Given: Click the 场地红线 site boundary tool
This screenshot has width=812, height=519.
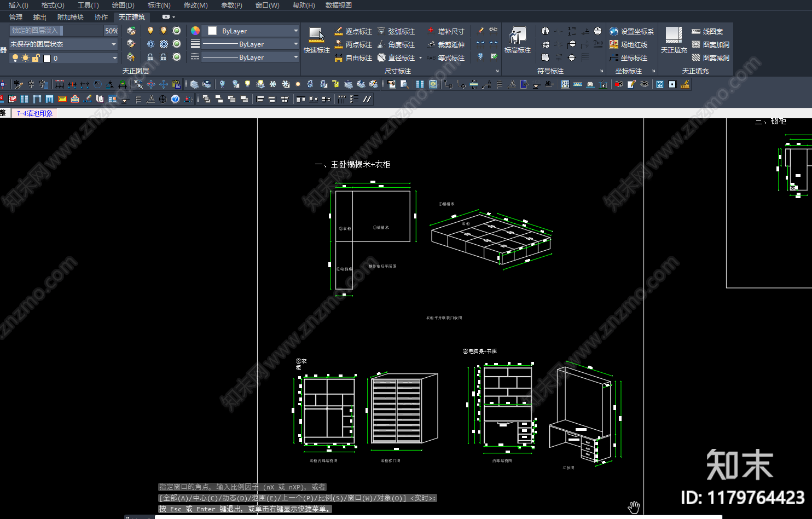Looking at the screenshot, I should tap(629, 44).
